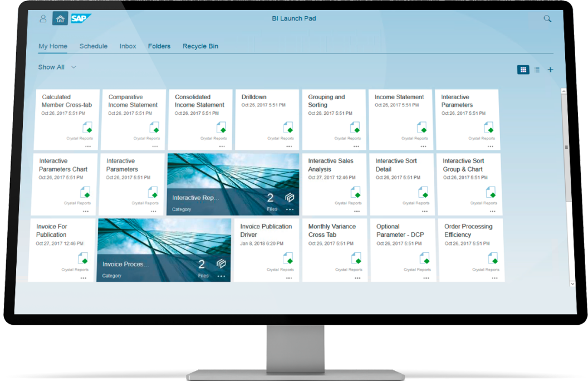Image resolution: width=588 pixels, height=381 pixels.
Task: Expand the Show All filter dropdown
Action: [x=57, y=67]
